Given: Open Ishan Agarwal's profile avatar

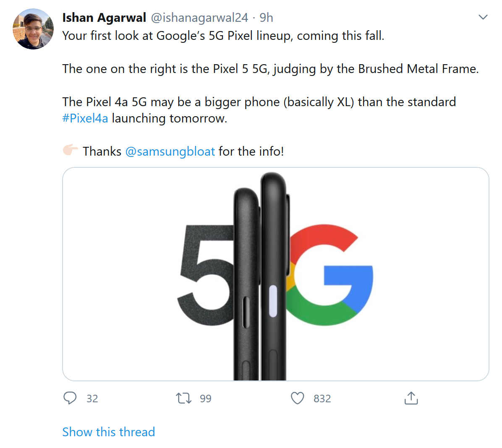Looking at the screenshot, I should pos(33,29).
